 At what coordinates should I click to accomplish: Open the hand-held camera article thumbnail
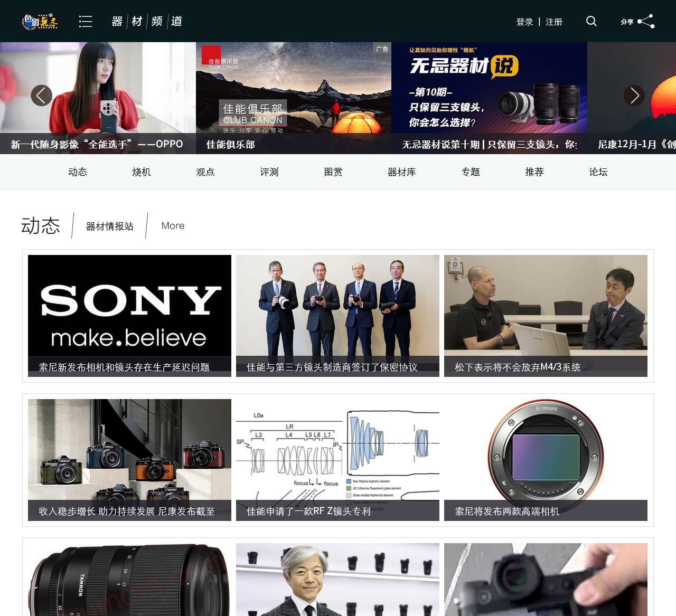(x=546, y=580)
